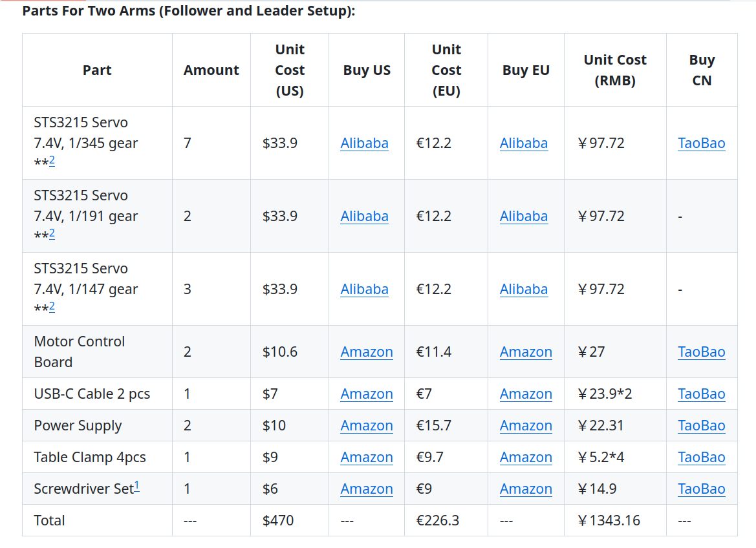Open US Amazon link for Power Supply
Image resolution: width=756 pixels, height=548 pixels.
(367, 426)
